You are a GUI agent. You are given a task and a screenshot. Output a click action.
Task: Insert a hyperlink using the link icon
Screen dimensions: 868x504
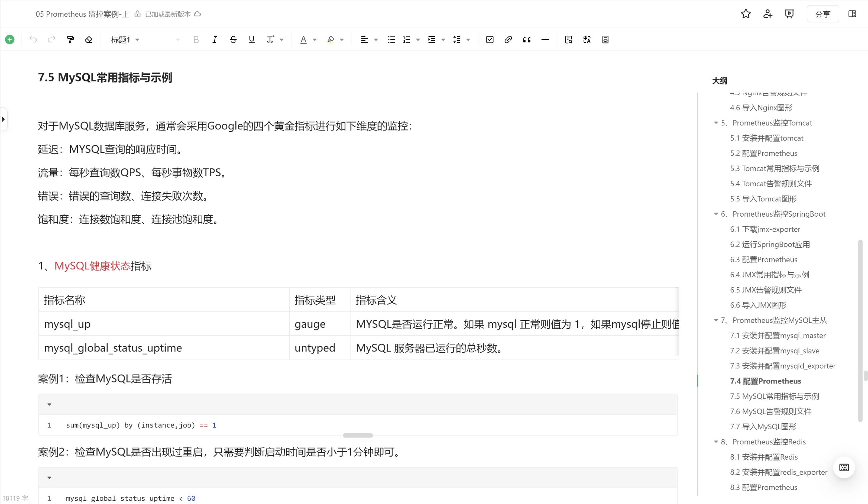508,39
